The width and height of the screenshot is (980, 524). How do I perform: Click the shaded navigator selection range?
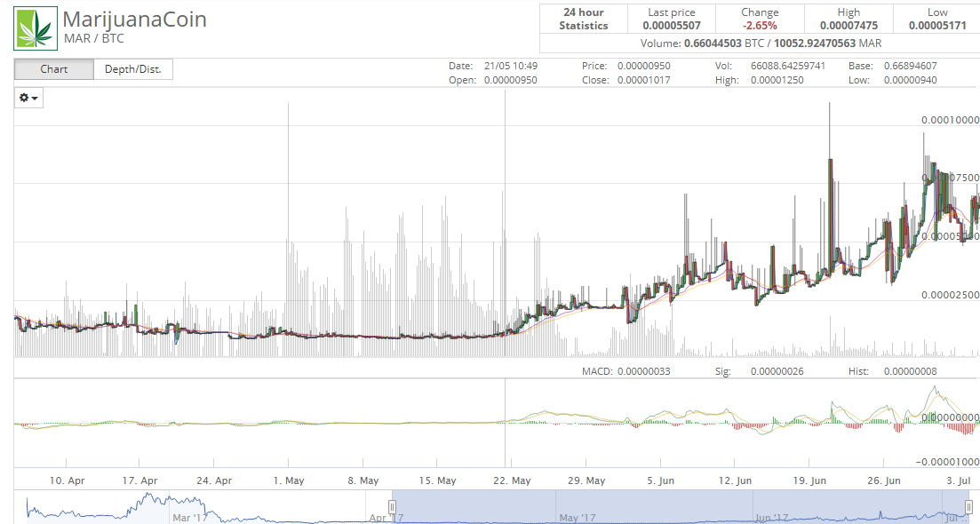coord(681,506)
